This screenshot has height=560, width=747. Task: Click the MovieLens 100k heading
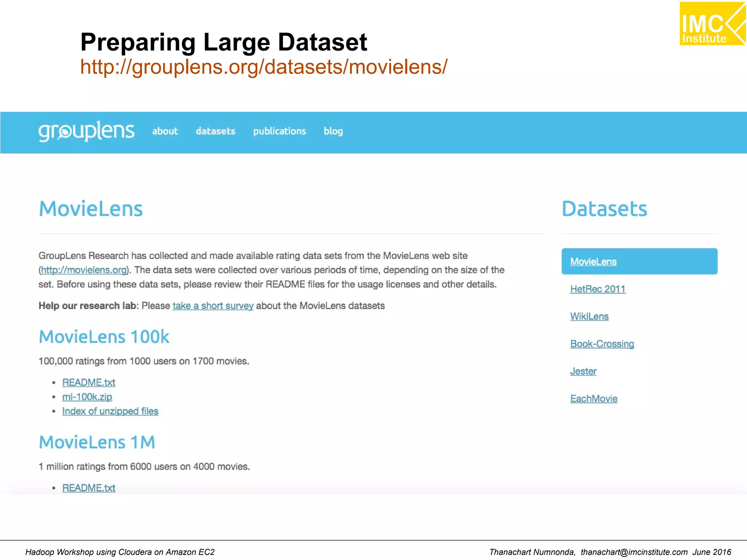[104, 337]
